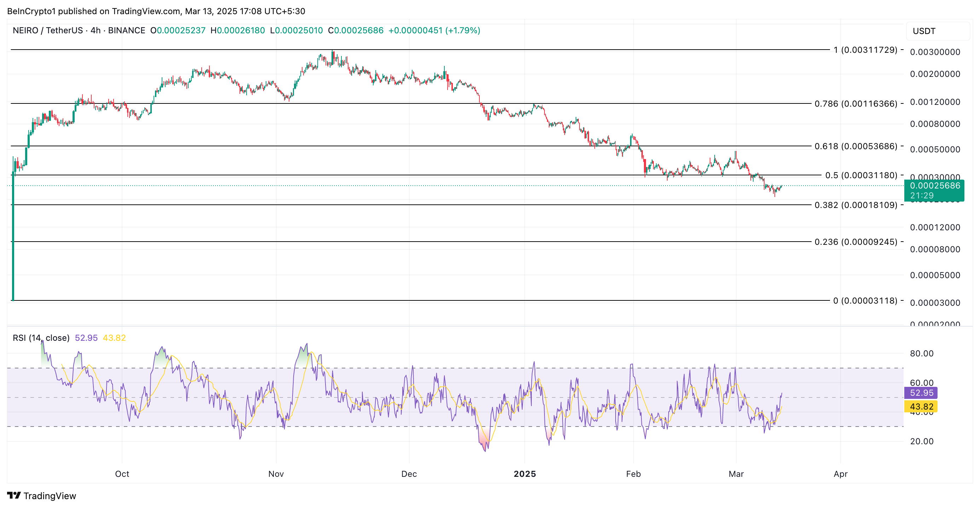Click the NEIRO / TetherUS symbol title
This screenshot has width=980, height=508.
(x=47, y=30)
